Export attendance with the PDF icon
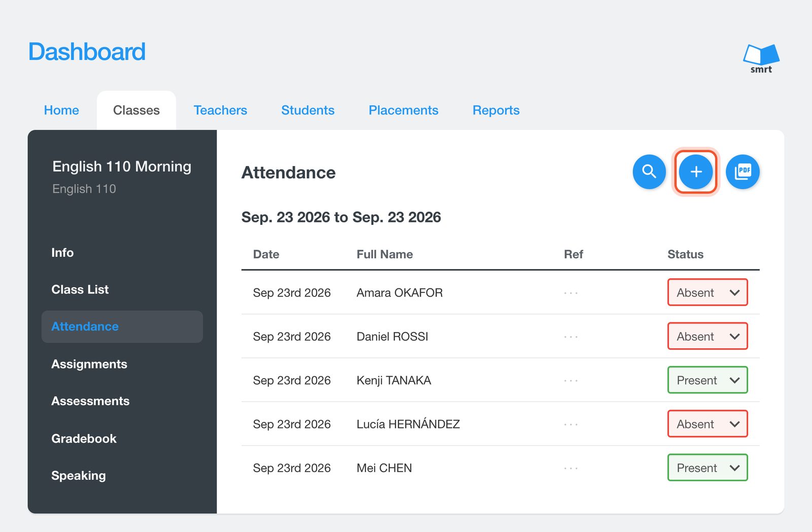Screen dimensions: 812x532 point(742,172)
